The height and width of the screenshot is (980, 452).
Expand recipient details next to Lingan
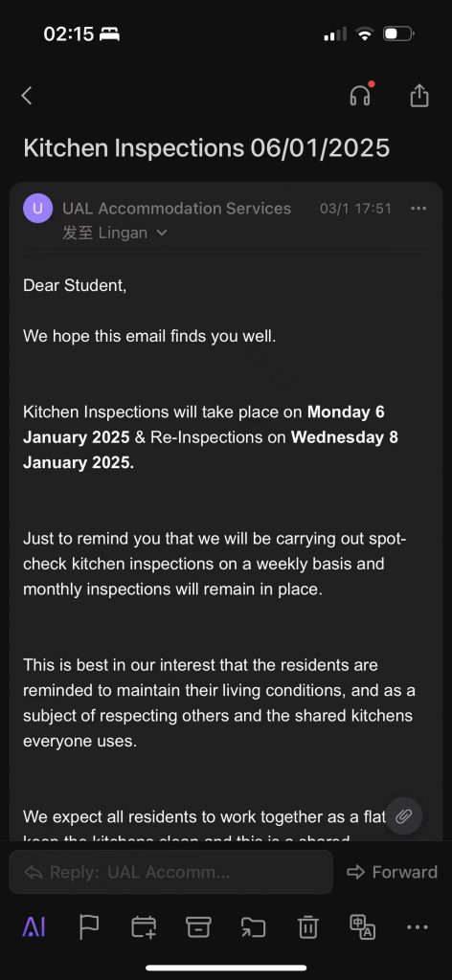coord(162,234)
